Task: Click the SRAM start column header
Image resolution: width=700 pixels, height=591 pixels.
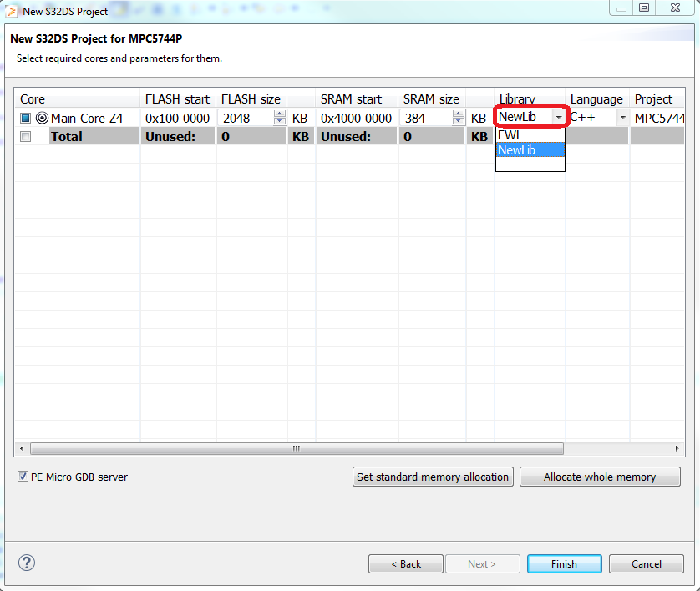Action: pos(356,99)
